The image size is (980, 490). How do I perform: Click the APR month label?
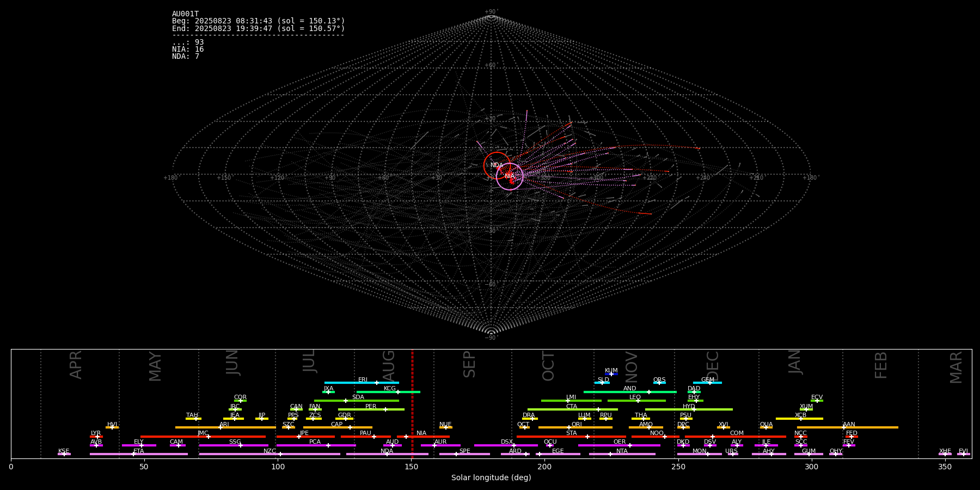tap(76, 365)
